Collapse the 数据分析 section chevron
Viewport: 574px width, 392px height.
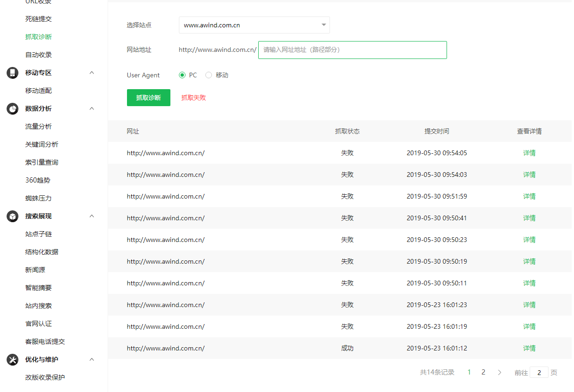(92, 108)
